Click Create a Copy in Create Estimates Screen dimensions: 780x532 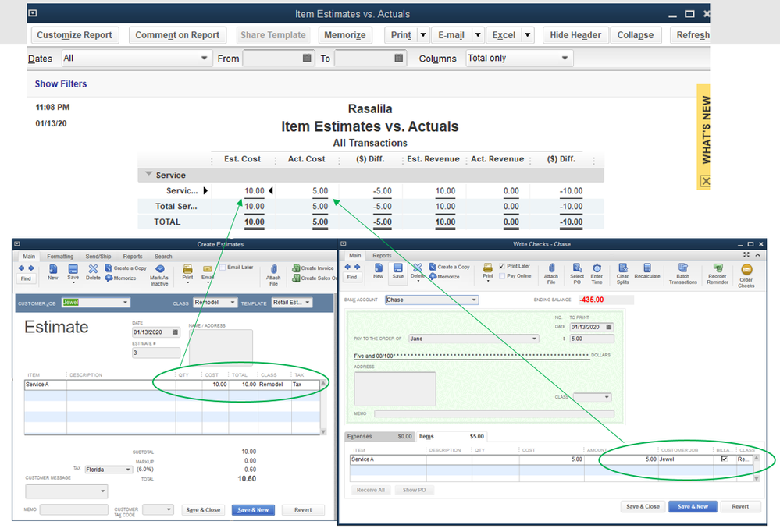[x=126, y=268]
